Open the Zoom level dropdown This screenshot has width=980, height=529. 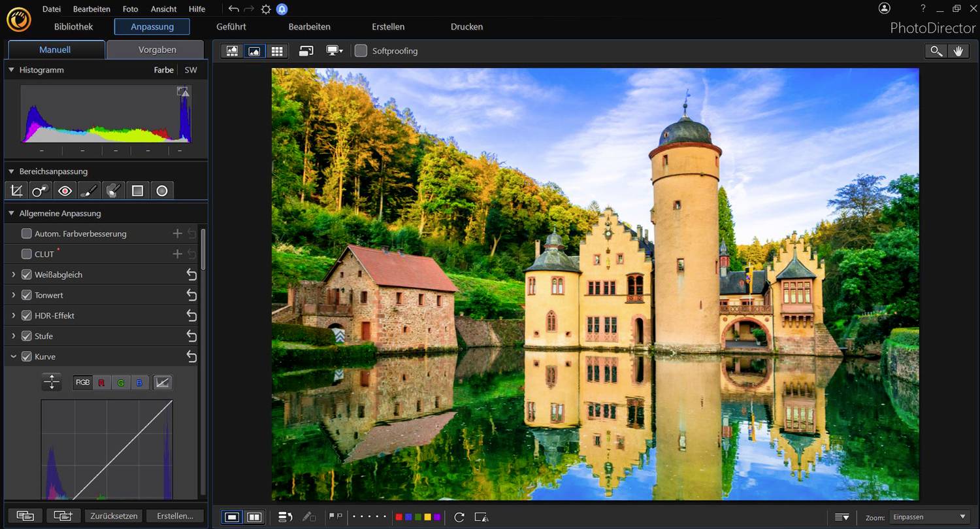[928, 516]
